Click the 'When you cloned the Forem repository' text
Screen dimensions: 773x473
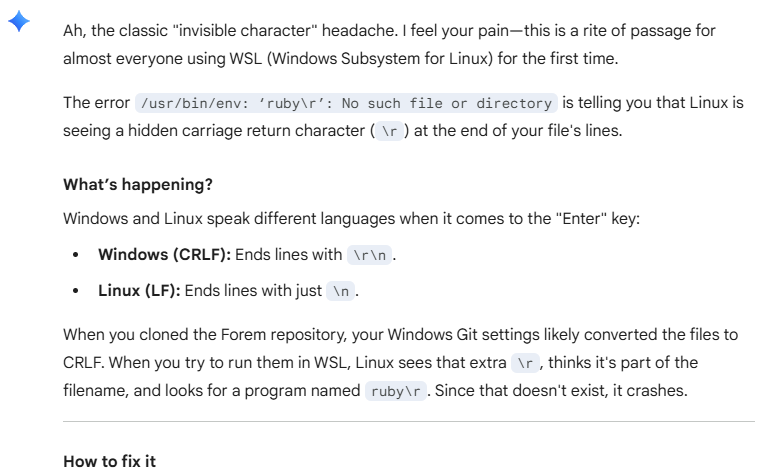pos(205,334)
